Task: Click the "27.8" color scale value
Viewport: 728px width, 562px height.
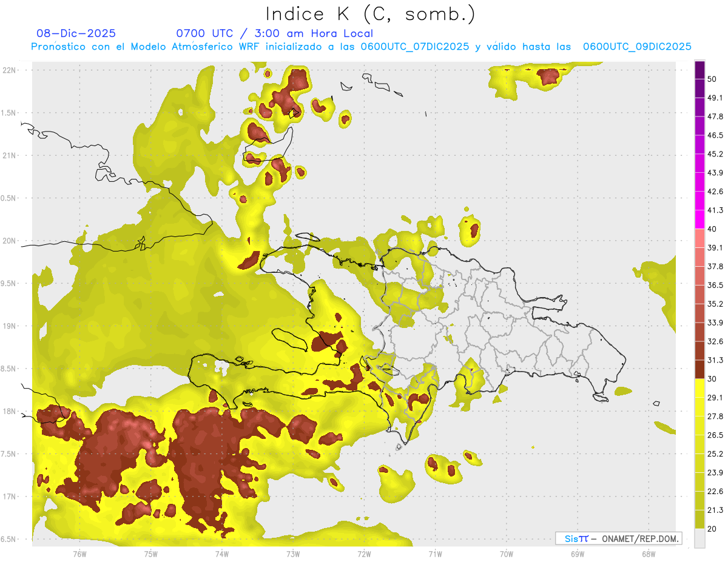Action: (x=715, y=416)
